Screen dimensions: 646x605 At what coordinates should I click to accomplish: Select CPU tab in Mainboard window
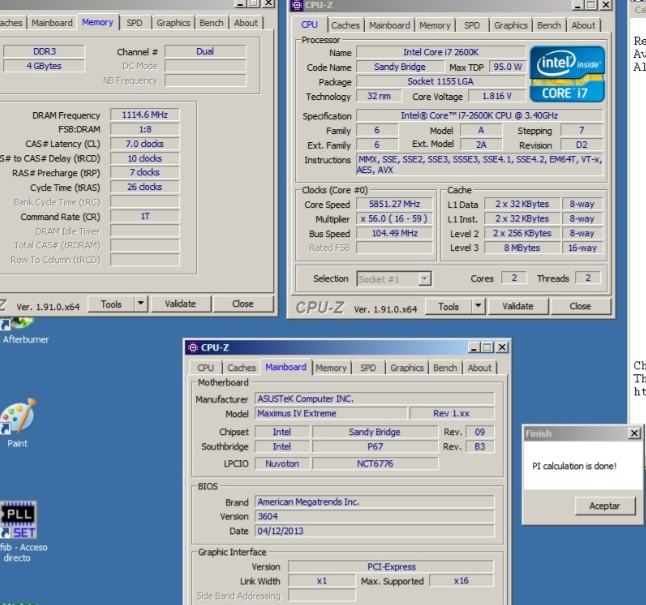[205, 368]
